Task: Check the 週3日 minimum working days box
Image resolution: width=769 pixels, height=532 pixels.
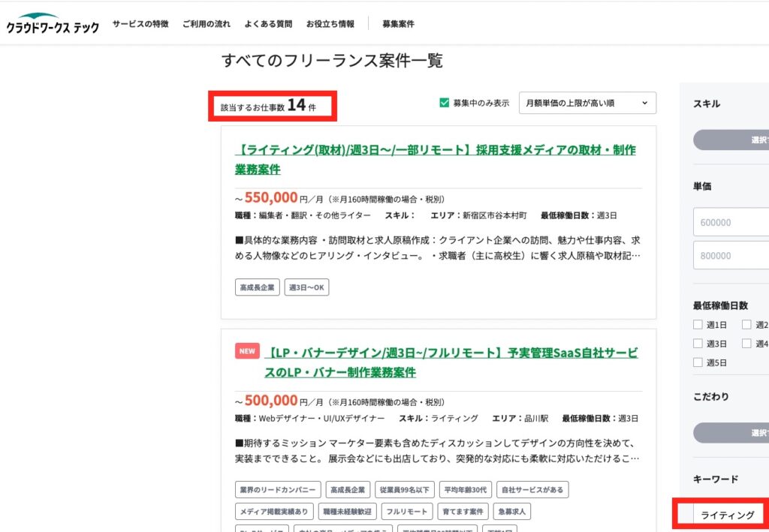Action: [698, 344]
